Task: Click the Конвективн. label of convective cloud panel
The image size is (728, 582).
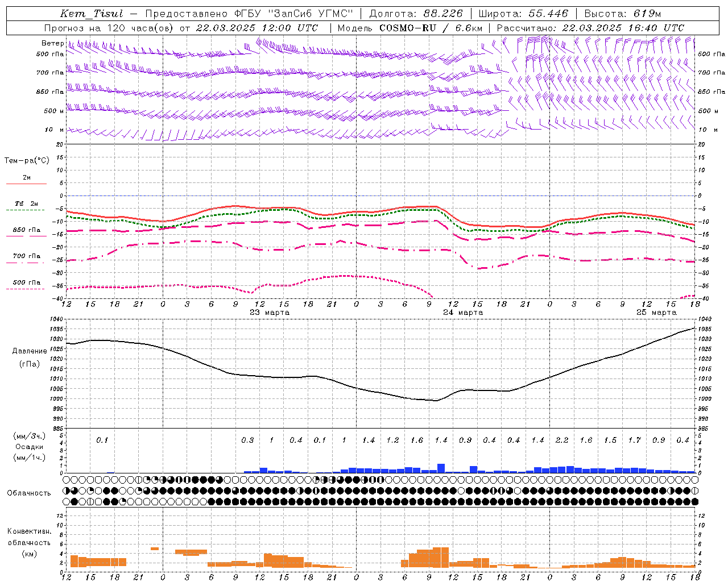Action: (29, 531)
